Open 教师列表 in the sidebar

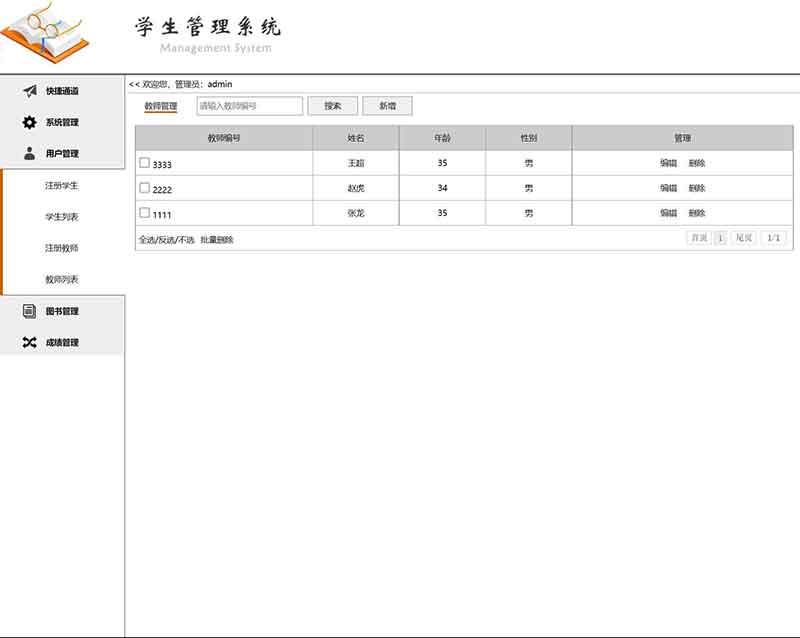62,280
